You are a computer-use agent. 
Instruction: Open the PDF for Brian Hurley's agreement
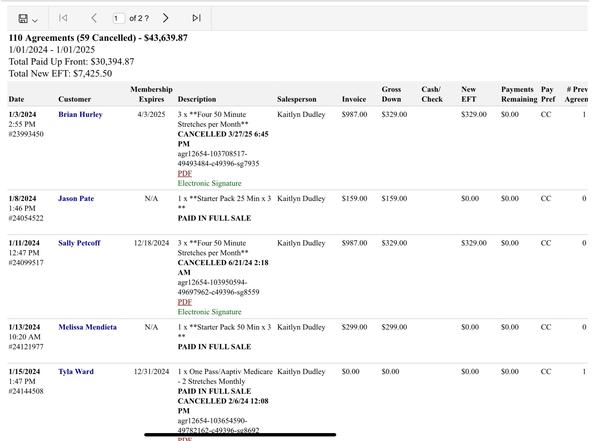click(185, 174)
